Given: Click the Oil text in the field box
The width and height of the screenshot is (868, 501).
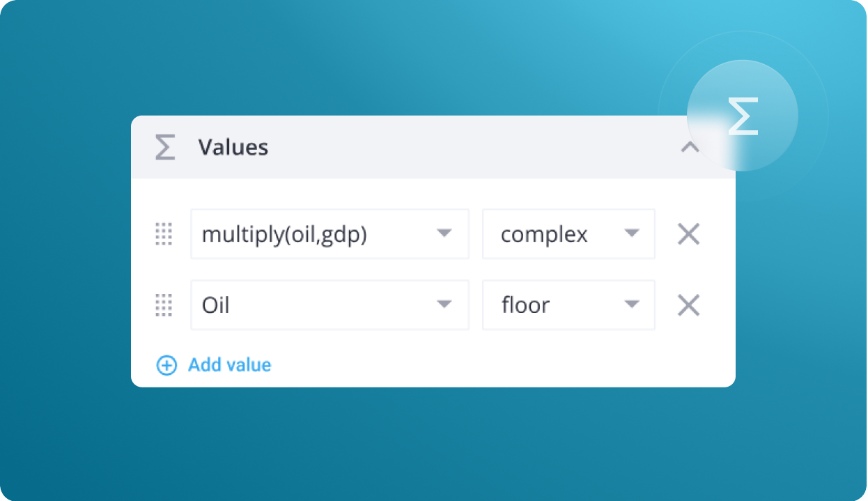Looking at the screenshot, I should tap(215, 305).
